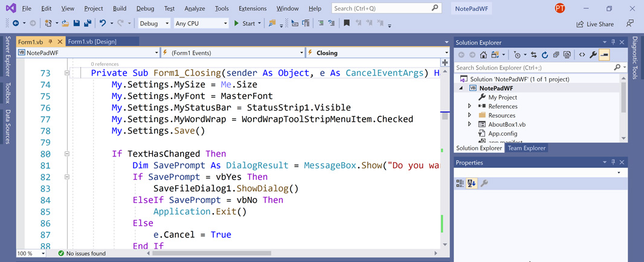
Task: Toggle the Preview Selected Items button
Action: coord(604,55)
